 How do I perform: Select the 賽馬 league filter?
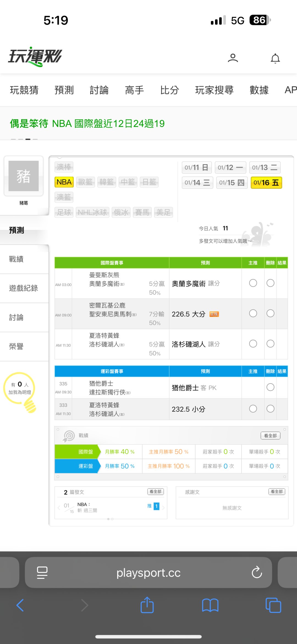pyautogui.click(x=142, y=212)
